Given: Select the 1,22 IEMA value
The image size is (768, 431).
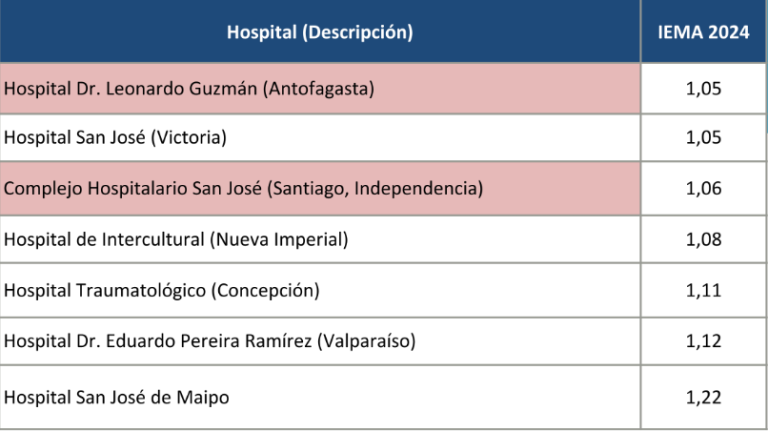Looking at the screenshot, I should coord(703,397).
